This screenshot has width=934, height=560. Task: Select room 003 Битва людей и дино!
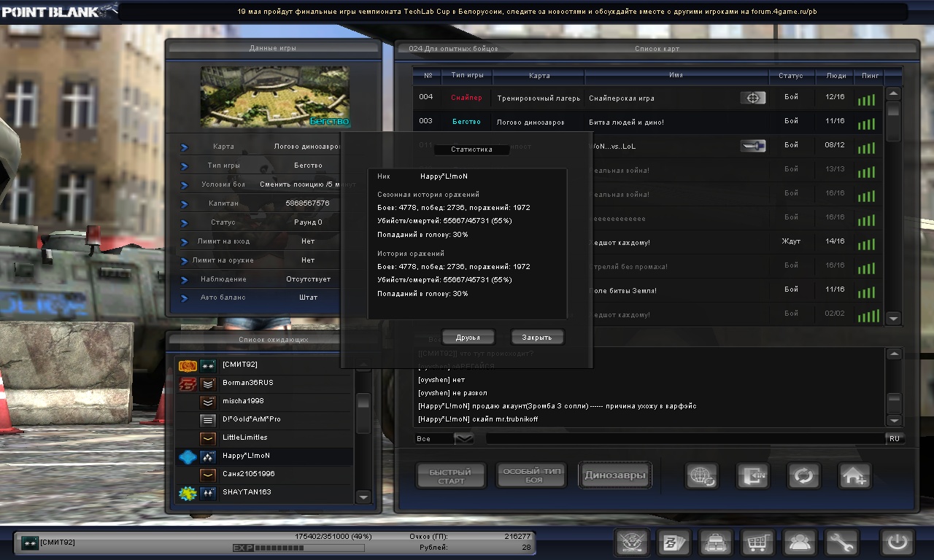tap(648, 122)
